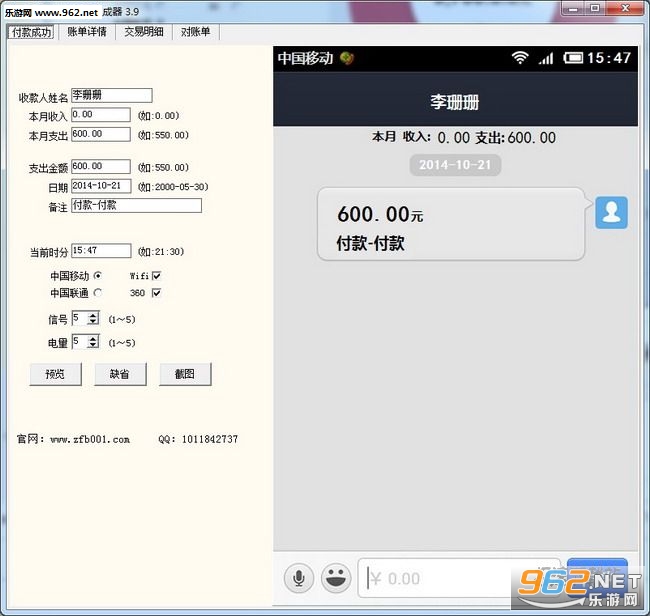Minimize the application window

[x=574, y=8]
